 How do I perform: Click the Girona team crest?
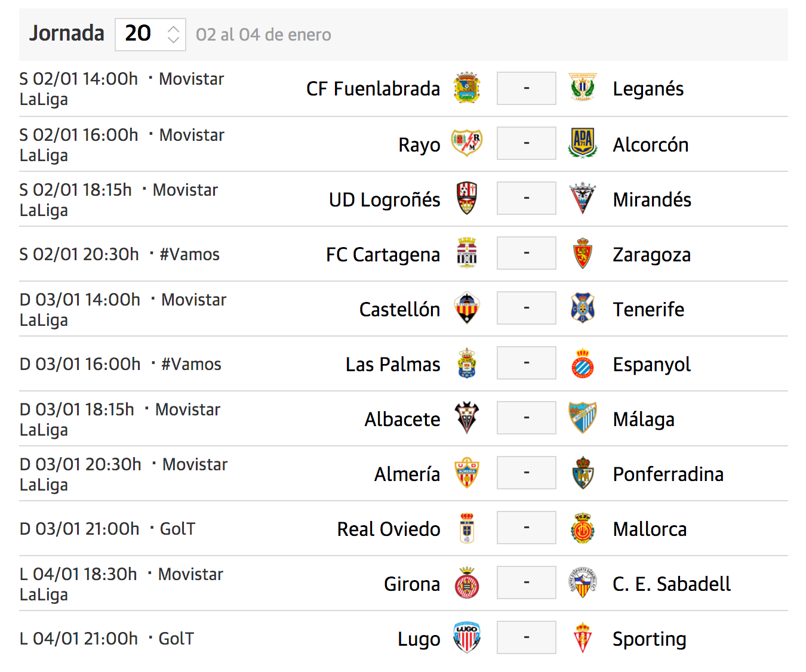(x=467, y=582)
